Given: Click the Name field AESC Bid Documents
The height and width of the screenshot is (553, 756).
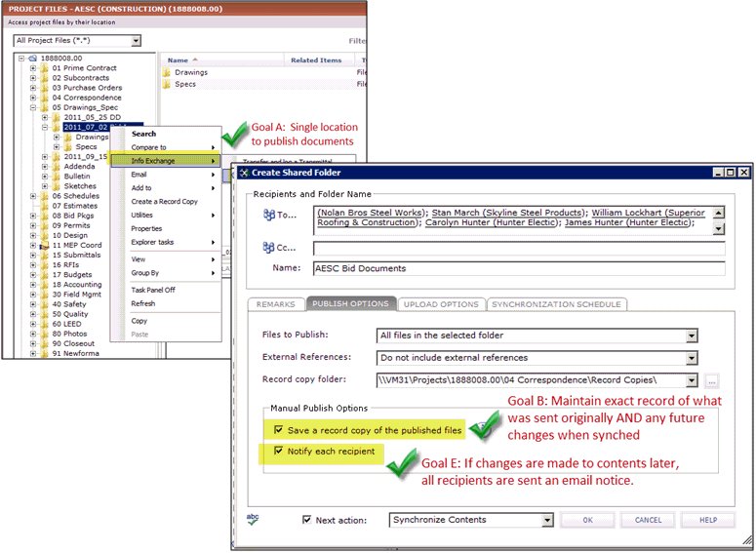Looking at the screenshot, I should click(x=519, y=268).
